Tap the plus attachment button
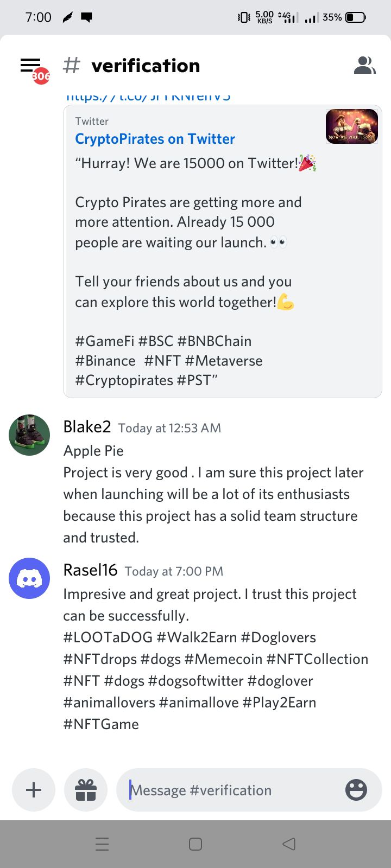This screenshot has height=868, width=391. pos(34,789)
